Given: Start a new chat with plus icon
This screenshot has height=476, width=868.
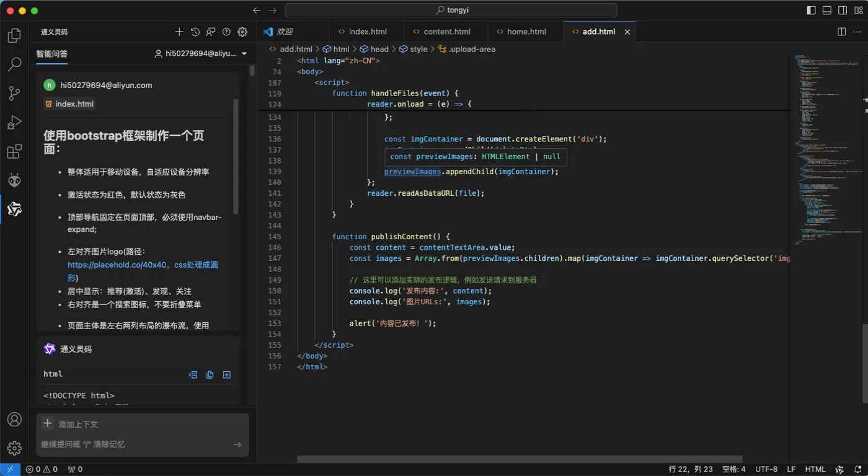Looking at the screenshot, I should (179, 32).
